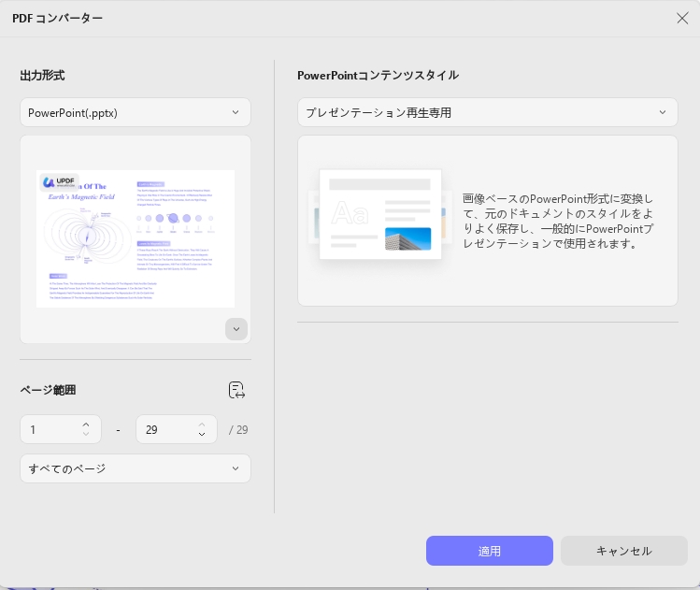Open the すべてのページ dropdown
This screenshot has width=700, height=590.
pyautogui.click(x=136, y=468)
